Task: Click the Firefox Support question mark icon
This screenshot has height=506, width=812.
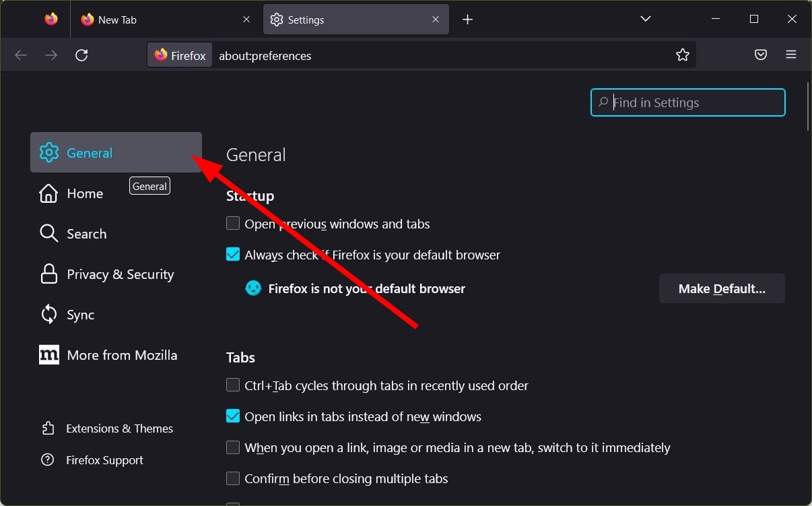Action: point(47,460)
